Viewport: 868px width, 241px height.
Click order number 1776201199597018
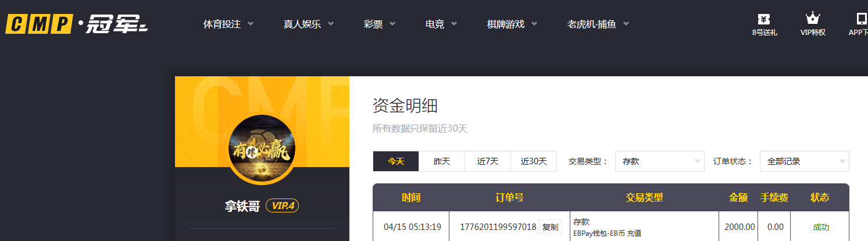[x=498, y=227]
